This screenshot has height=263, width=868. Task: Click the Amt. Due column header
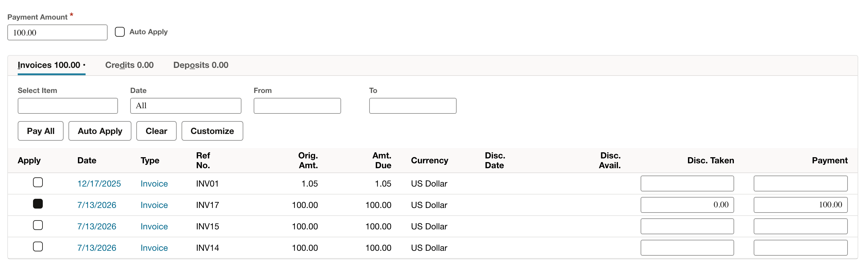[x=382, y=161]
